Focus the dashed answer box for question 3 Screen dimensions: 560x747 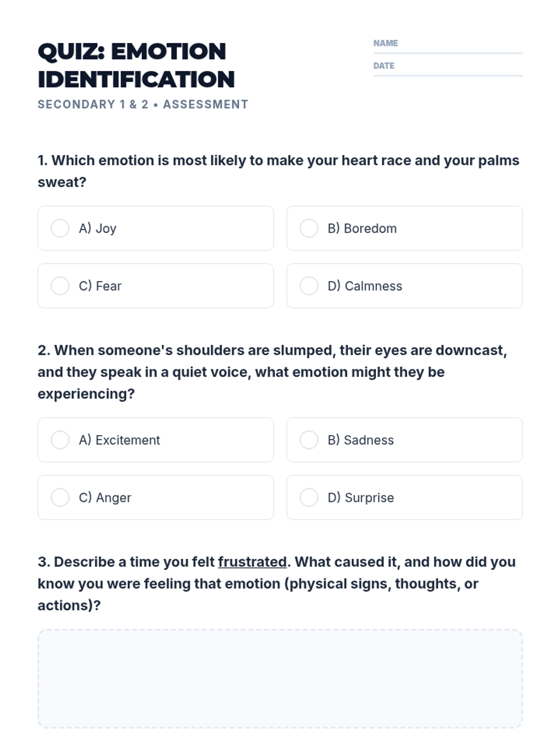[x=280, y=678]
